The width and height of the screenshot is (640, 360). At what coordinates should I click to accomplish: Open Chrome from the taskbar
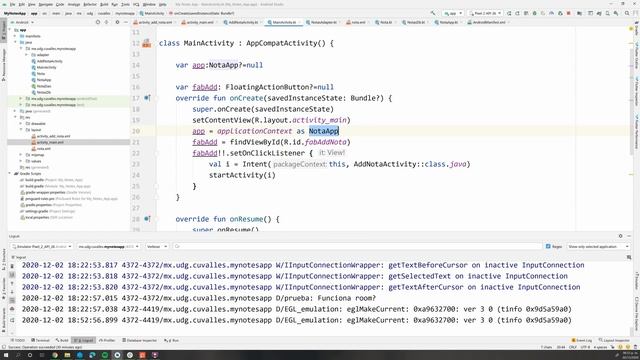pyautogui.click(x=55, y=355)
